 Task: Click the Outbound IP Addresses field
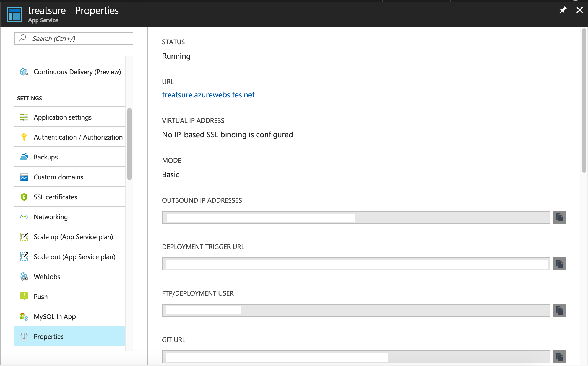(x=356, y=217)
